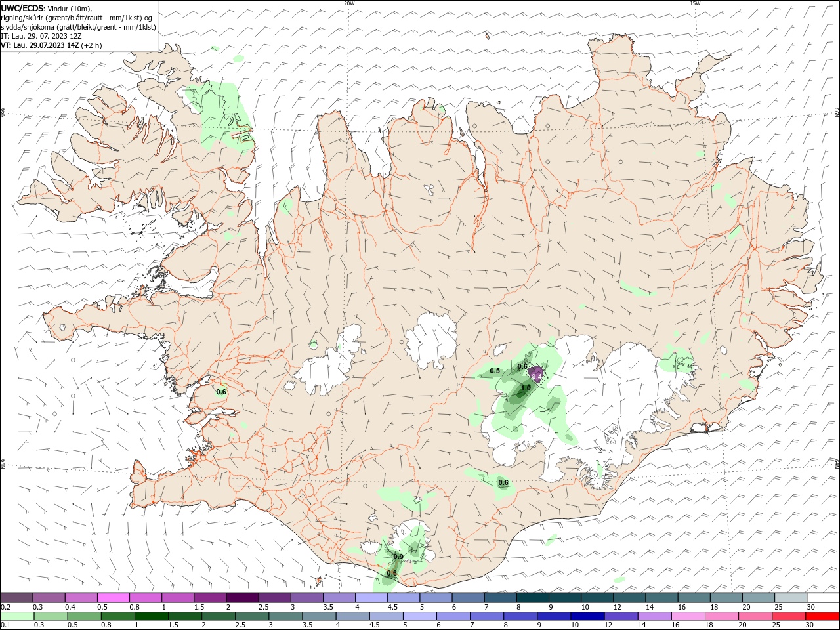Screen dimensions: 840x630
Task: Click the dark purple snow patch on the map
Action: point(536,373)
